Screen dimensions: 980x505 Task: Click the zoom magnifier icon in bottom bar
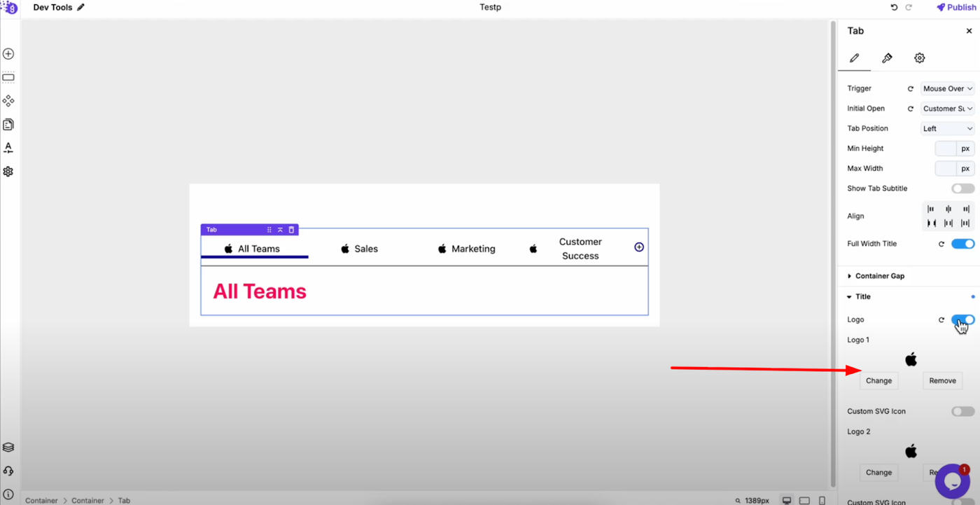(738, 500)
